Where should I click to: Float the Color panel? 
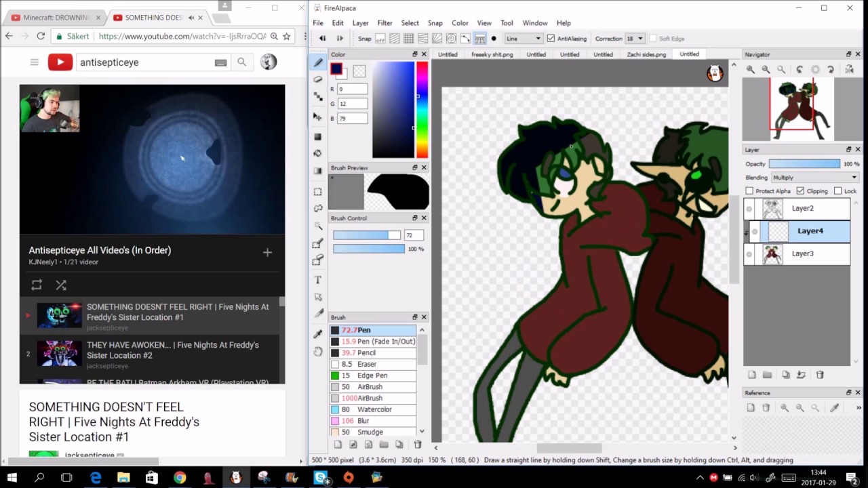coord(415,54)
